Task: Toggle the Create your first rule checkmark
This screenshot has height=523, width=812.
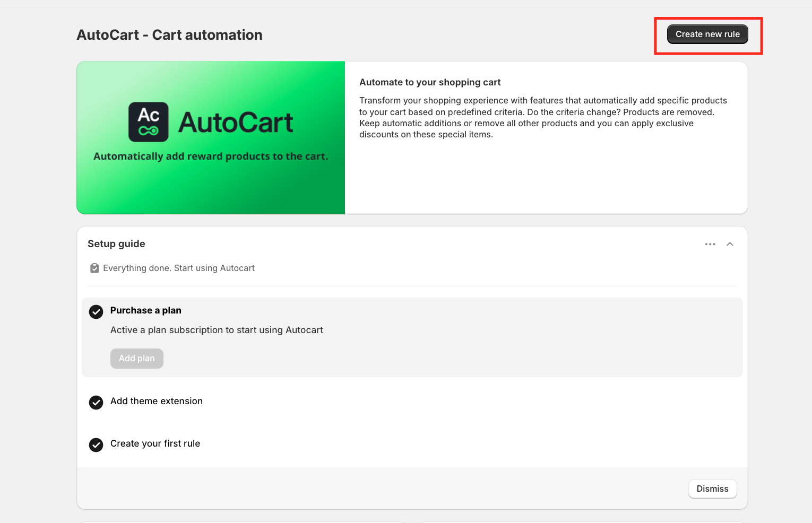Action: click(x=96, y=445)
